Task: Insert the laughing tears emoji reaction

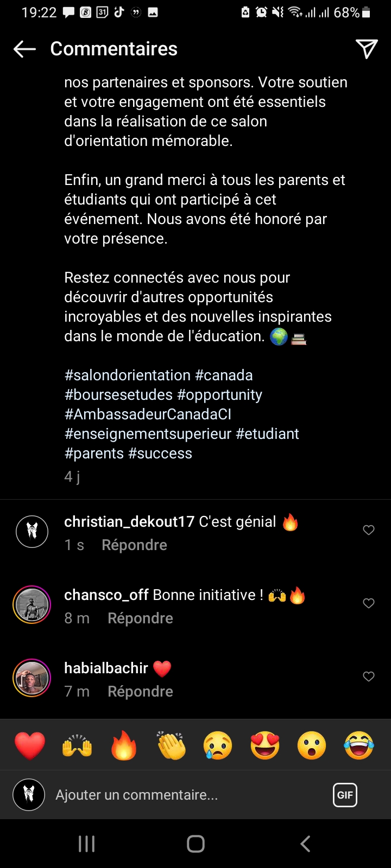Action: 359,745
